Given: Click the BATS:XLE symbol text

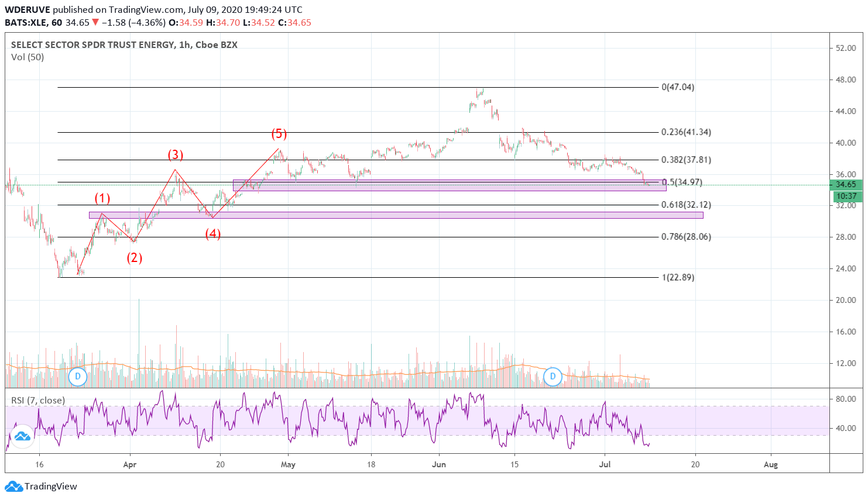Looking at the screenshot, I should (x=26, y=23).
